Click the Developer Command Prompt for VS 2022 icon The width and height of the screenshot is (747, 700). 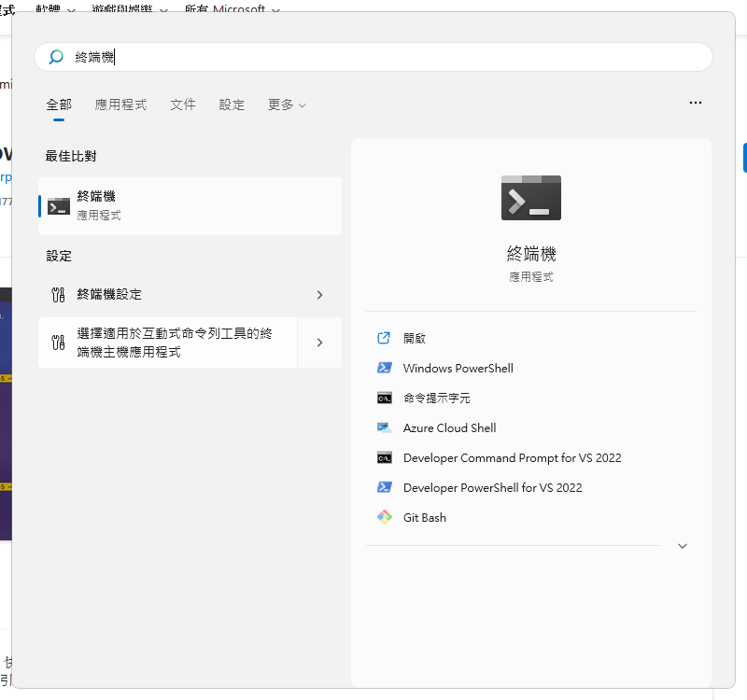point(384,457)
